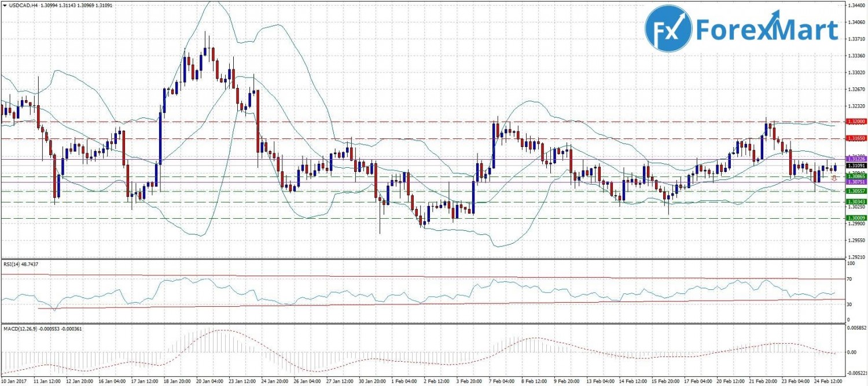
Task: Click the RSI 70 level scale mark
Action: pos(849,280)
